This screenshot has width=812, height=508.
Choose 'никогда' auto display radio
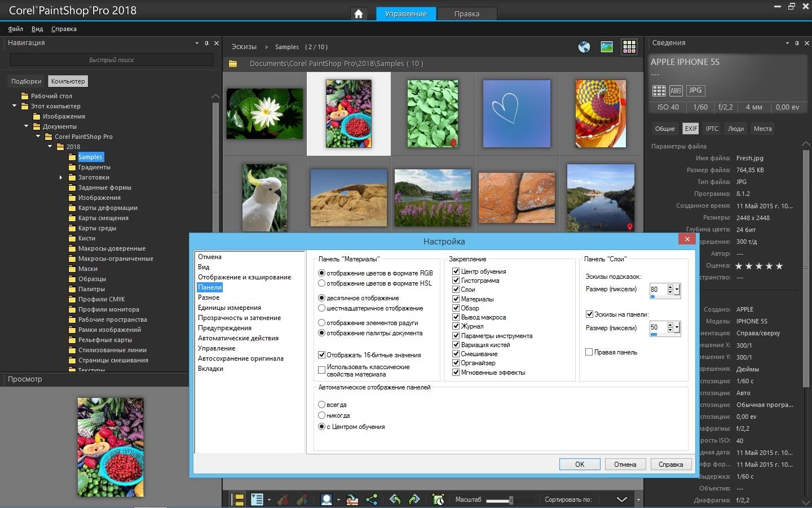click(322, 415)
